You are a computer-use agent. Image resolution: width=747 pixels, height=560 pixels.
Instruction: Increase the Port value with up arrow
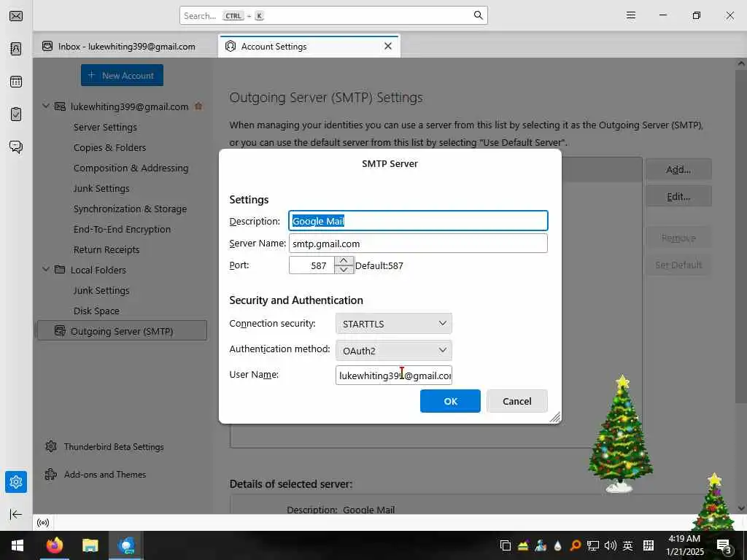coord(344,261)
